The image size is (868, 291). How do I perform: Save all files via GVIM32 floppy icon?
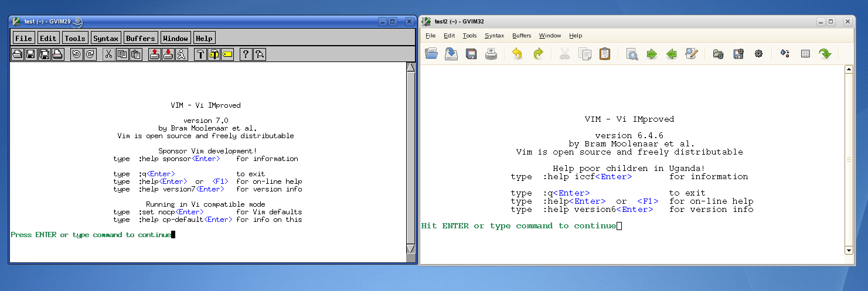click(471, 54)
